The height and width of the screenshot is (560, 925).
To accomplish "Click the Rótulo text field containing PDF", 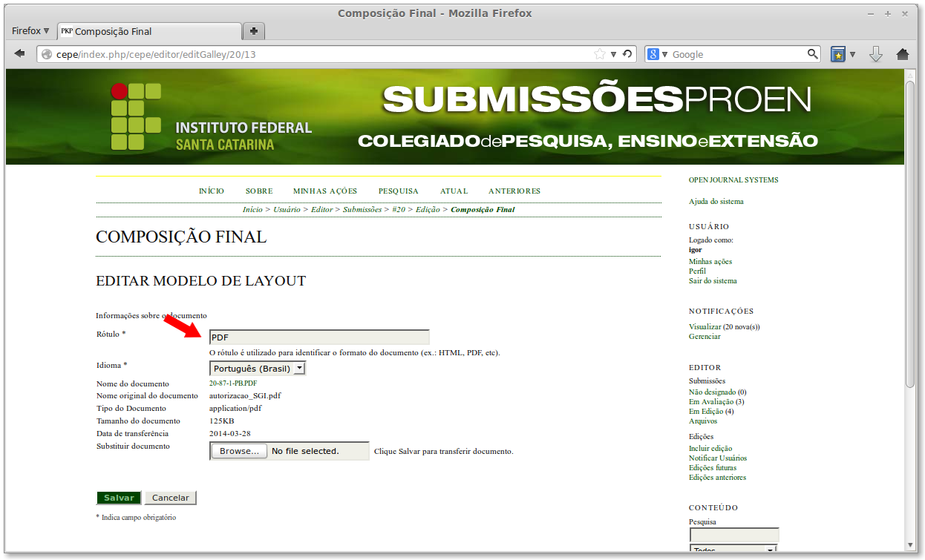I will tap(319, 337).
